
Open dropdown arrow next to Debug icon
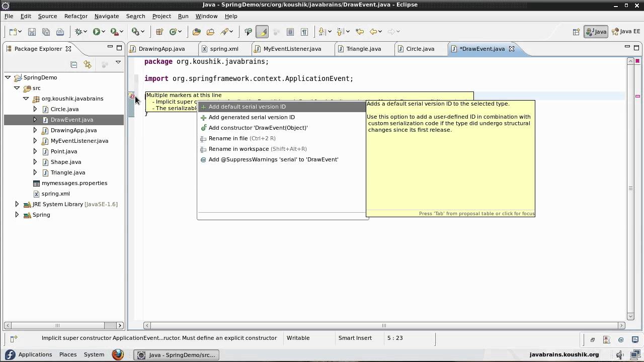(86, 32)
